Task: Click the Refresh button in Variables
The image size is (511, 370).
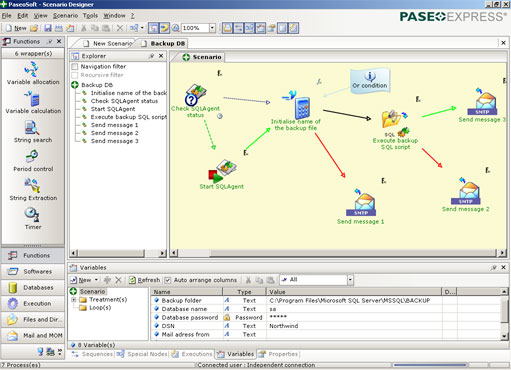Action: 145,280
